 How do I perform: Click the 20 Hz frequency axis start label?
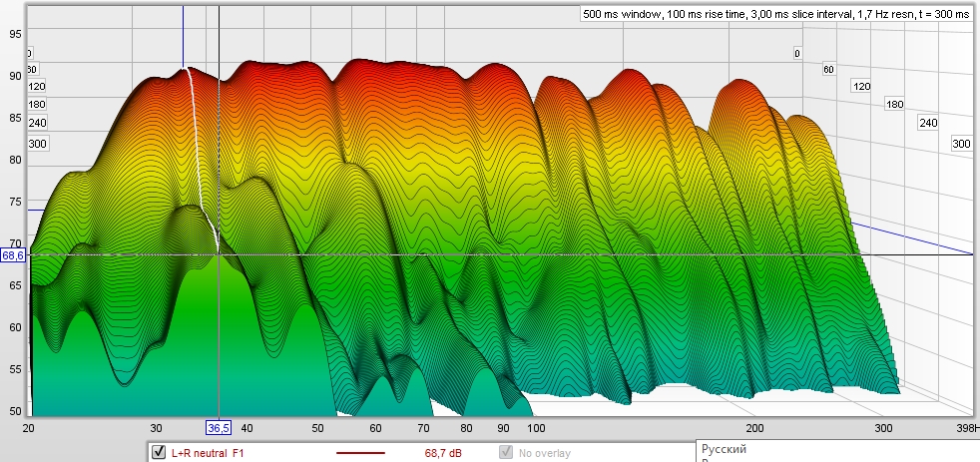[29, 427]
